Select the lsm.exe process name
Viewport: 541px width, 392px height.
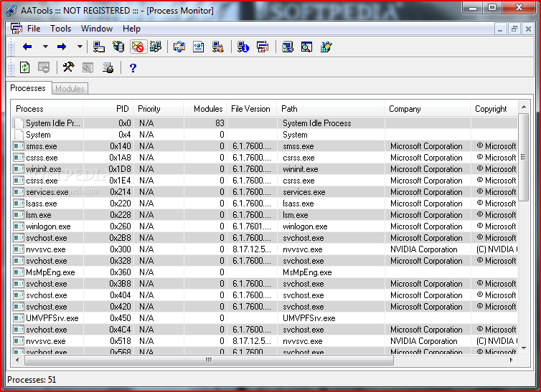pos(38,215)
